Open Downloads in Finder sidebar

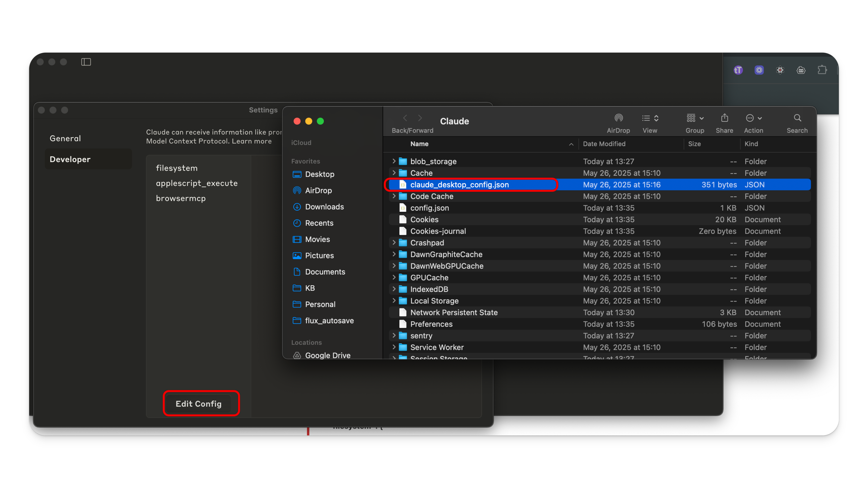[x=324, y=207]
